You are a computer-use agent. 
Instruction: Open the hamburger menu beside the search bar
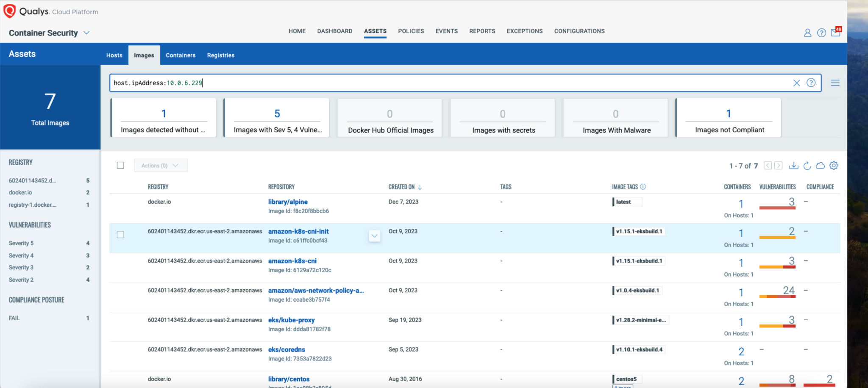tap(835, 83)
